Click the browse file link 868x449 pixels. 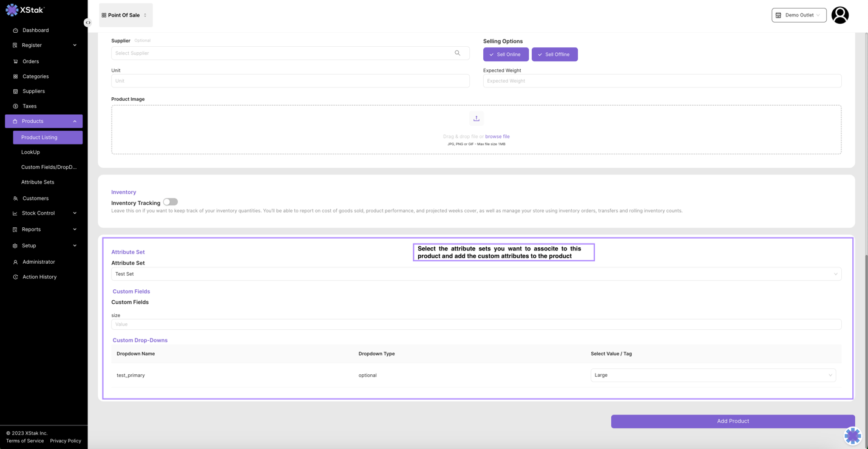point(497,137)
